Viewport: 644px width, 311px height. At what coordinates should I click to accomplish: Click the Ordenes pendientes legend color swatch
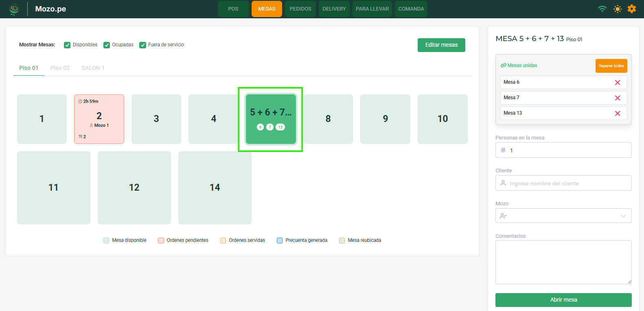[161, 240]
